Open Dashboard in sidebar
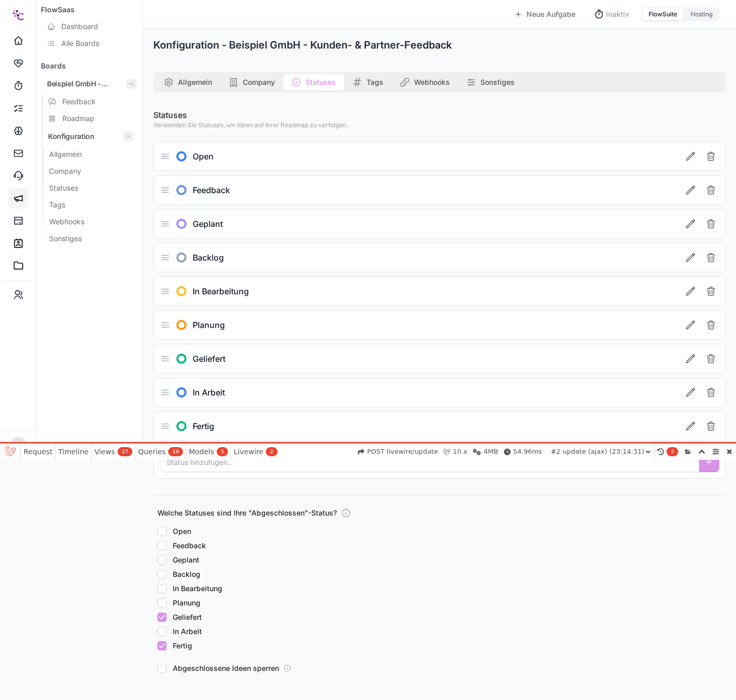This screenshot has height=700, width=736. [79, 27]
